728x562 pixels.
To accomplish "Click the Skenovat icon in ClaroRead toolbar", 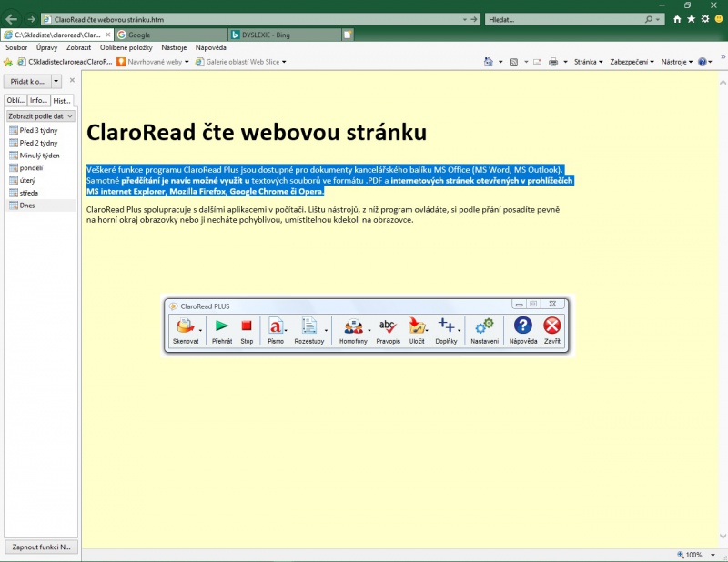I will point(186,326).
